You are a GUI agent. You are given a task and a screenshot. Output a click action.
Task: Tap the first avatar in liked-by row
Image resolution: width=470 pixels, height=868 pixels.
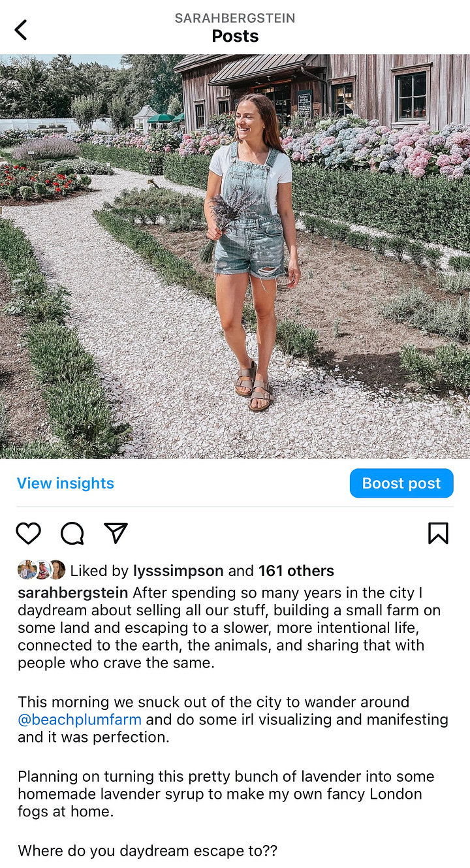27,570
